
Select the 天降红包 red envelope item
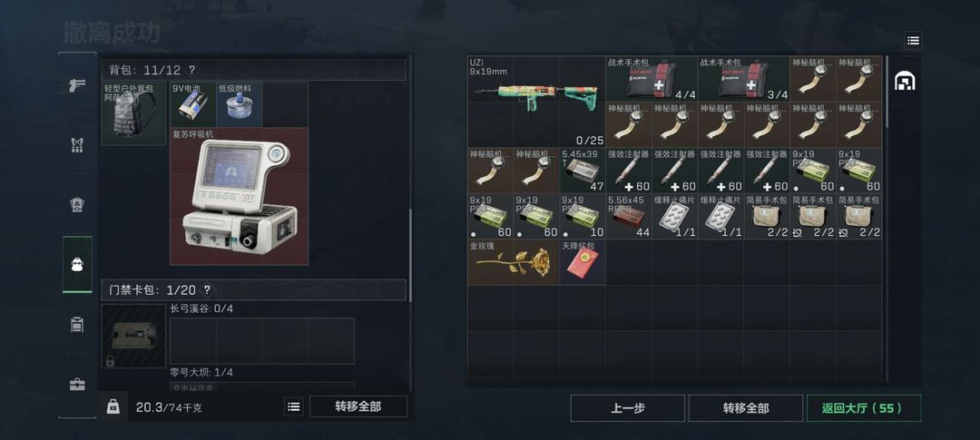coord(583,262)
